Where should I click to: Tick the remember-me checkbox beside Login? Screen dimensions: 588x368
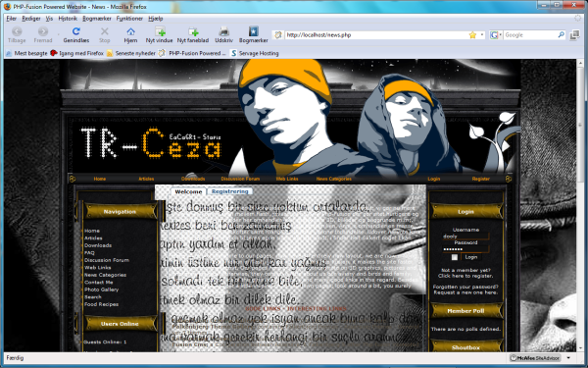pyautogui.click(x=455, y=257)
